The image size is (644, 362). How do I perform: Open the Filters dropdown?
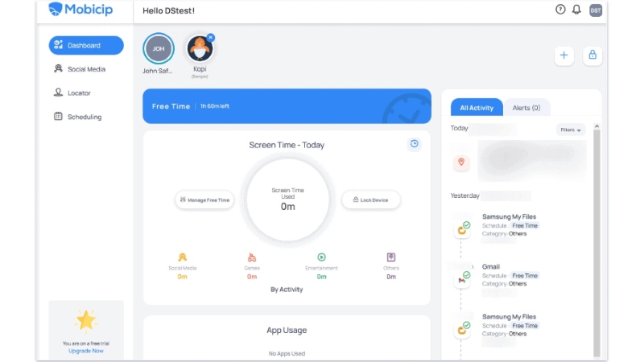click(571, 130)
